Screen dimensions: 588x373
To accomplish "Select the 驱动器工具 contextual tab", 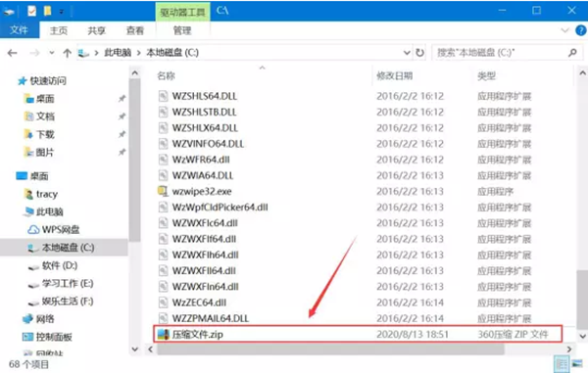I will 182,13.
